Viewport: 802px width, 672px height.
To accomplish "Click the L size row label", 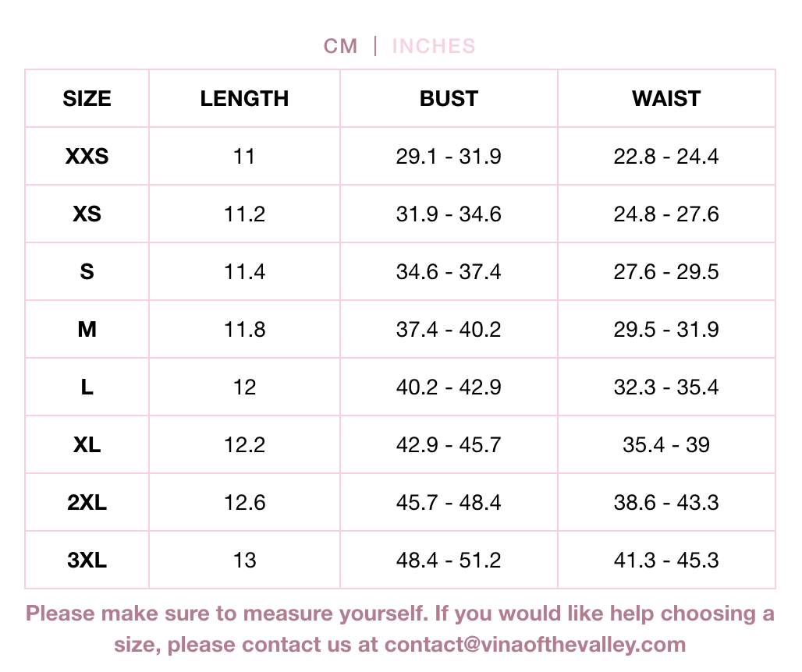I will pos(87,387).
